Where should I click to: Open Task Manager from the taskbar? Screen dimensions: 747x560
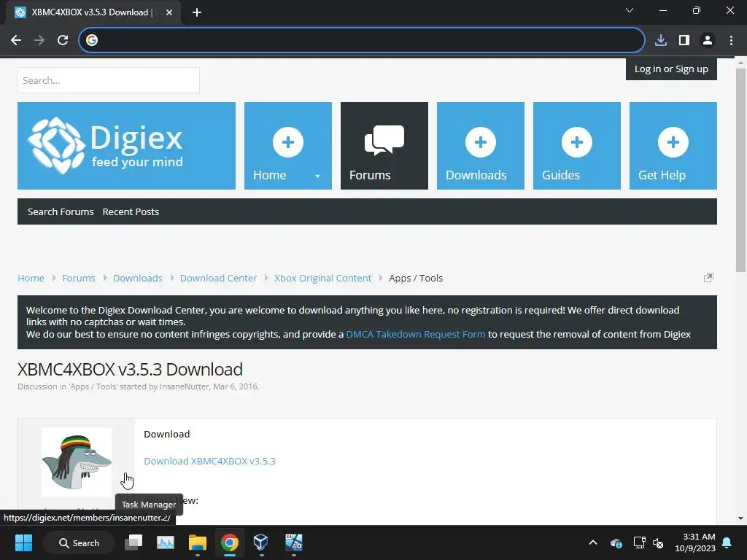click(166, 542)
